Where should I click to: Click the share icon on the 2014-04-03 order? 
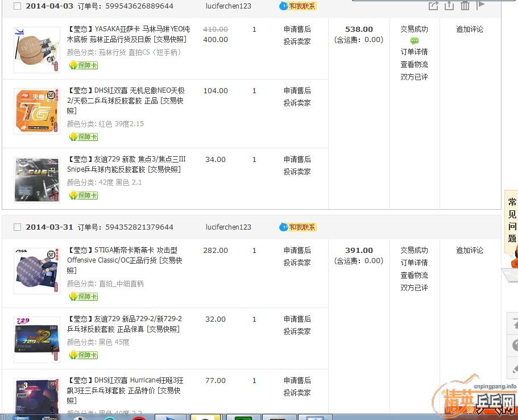click(x=433, y=6)
